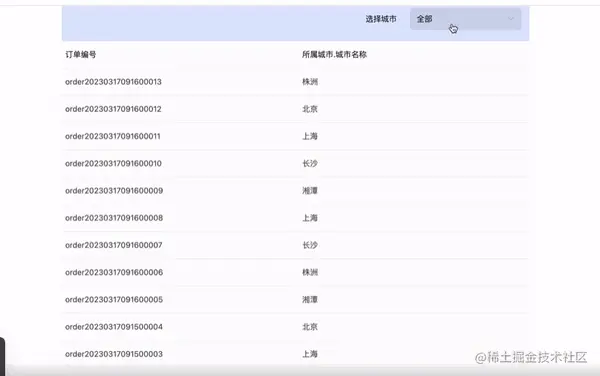Click 株洲 in the order ending 0013 row
This screenshot has height=376, width=600.
pyautogui.click(x=310, y=82)
